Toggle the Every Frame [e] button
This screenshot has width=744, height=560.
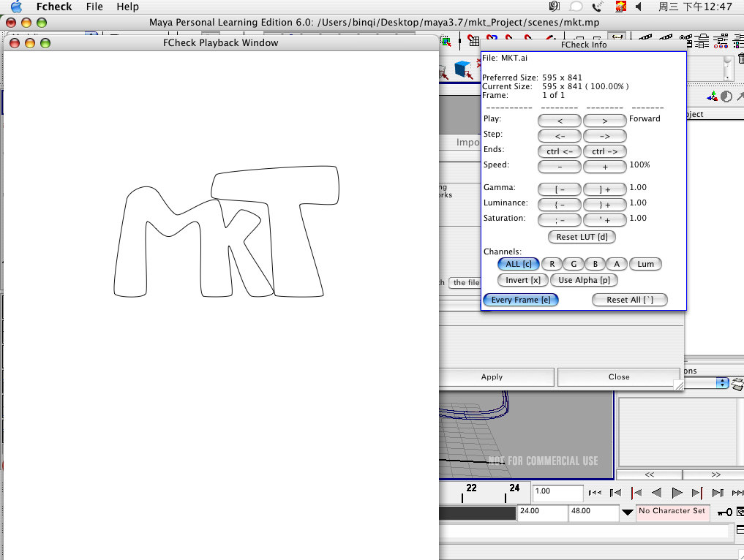[521, 300]
